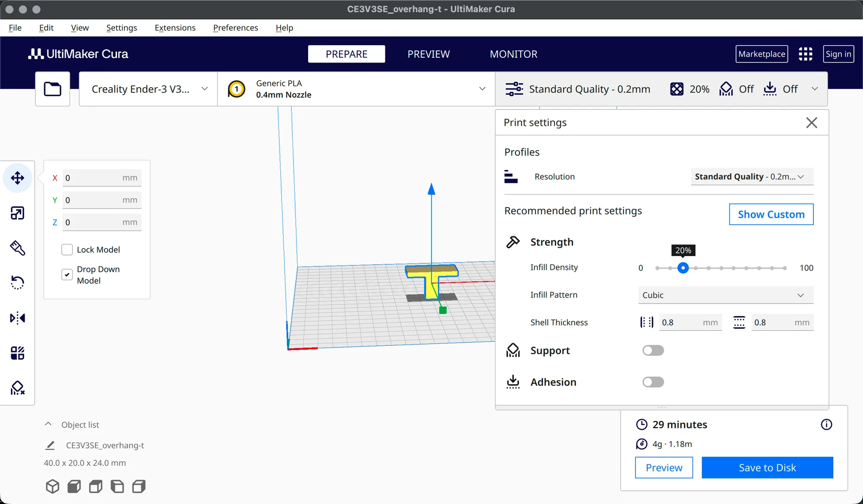Open the Resolution profile dropdown

point(752,176)
